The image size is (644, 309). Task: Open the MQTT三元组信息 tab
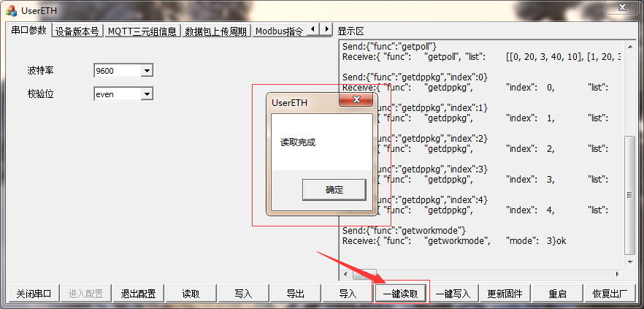click(142, 31)
